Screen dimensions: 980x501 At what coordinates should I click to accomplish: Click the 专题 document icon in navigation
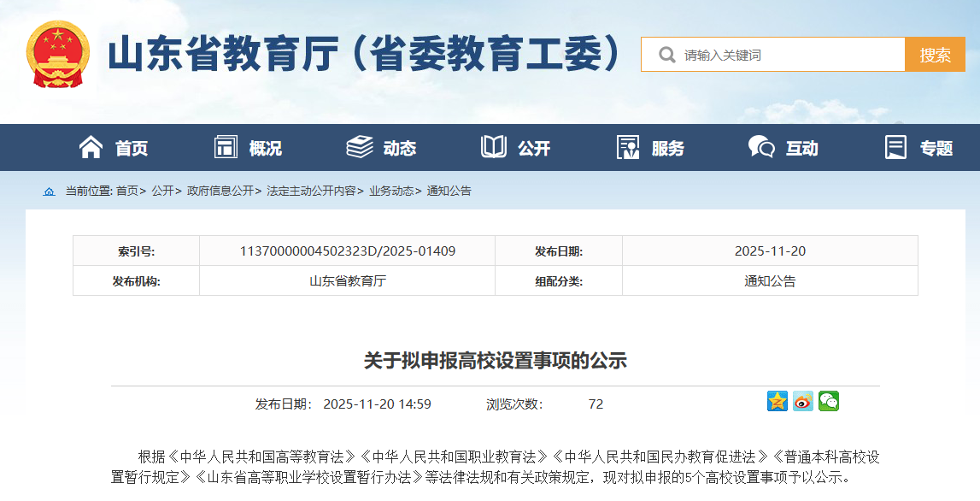coord(895,147)
